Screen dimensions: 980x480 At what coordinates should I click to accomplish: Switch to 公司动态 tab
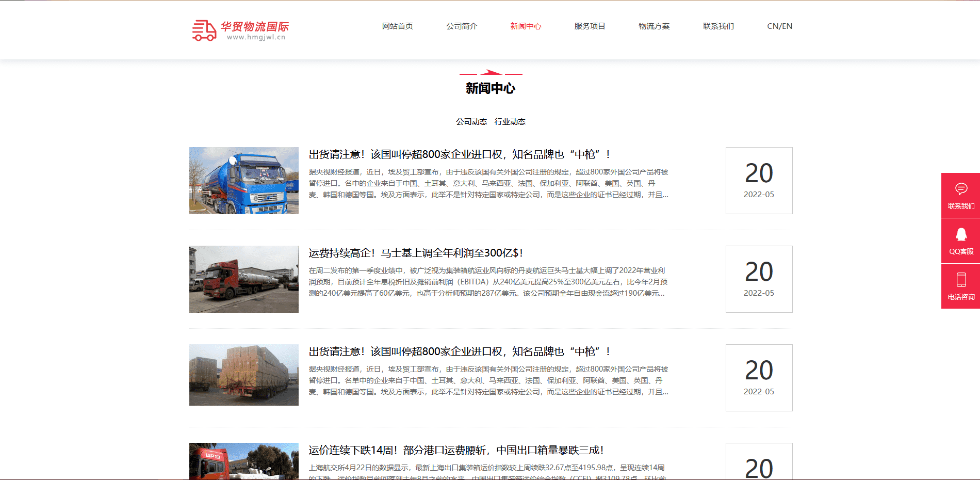coord(471,122)
